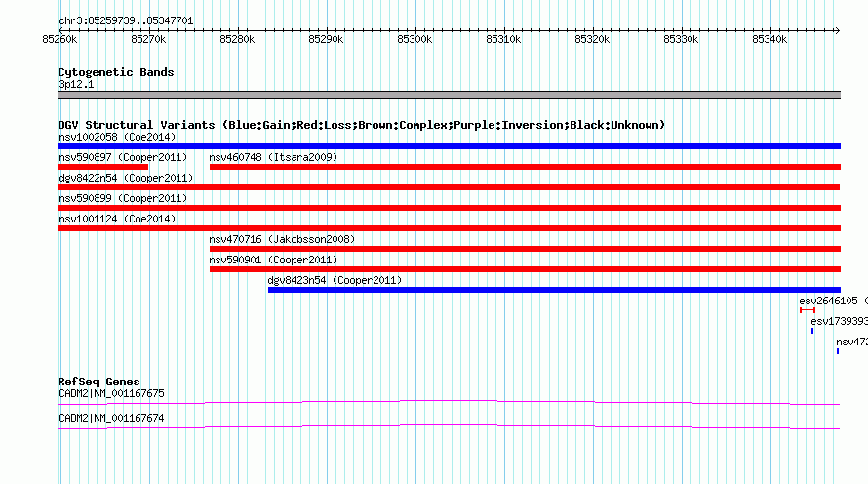Click the 85260k ruler tick label
The width and height of the screenshot is (868, 484).
click(59, 39)
